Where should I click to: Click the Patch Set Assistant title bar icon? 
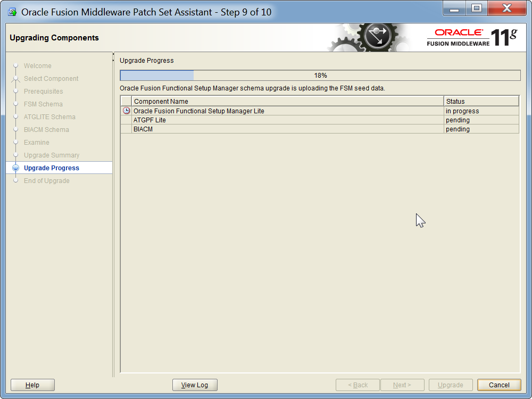pos(12,12)
